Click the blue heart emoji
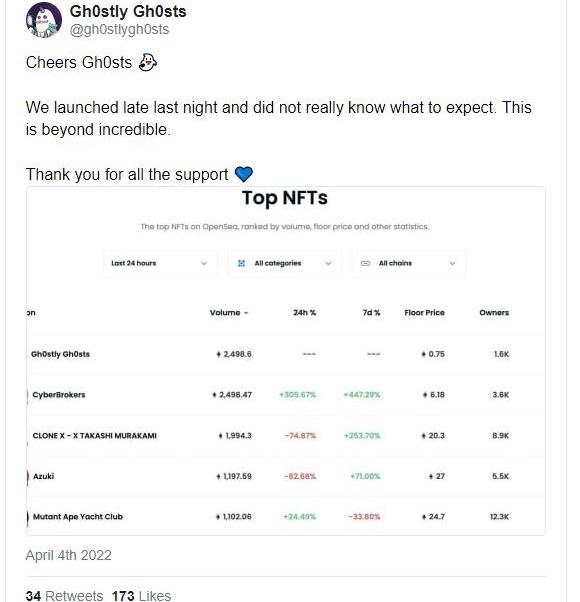The width and height of the screenshot is (580, 602). click(x=244, y=174)
